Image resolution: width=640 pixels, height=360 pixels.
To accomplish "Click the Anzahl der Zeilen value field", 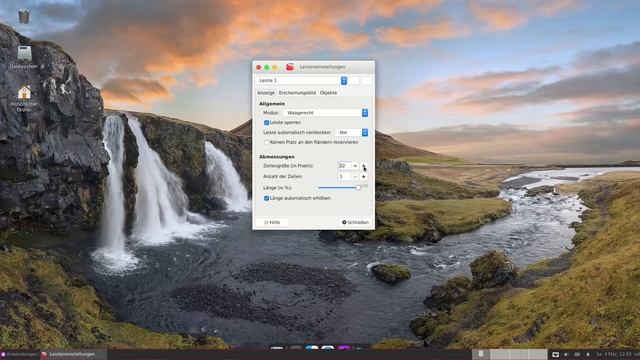I will (344, 177).
